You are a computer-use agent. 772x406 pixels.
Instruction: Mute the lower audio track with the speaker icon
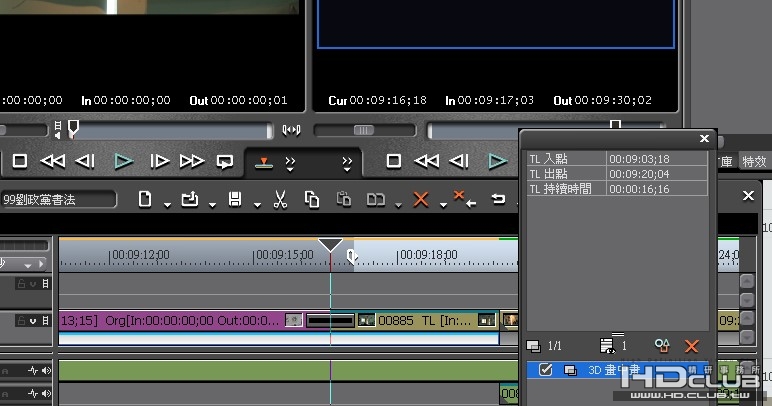46,393
